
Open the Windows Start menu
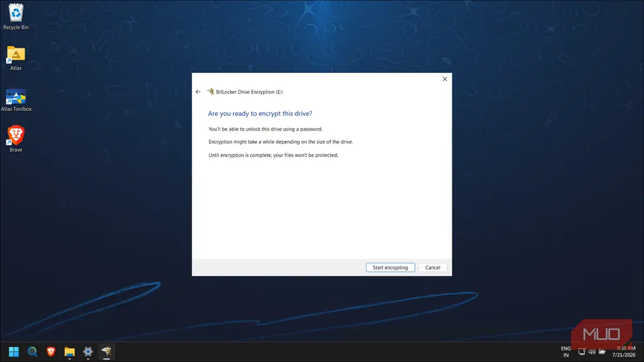14,352
